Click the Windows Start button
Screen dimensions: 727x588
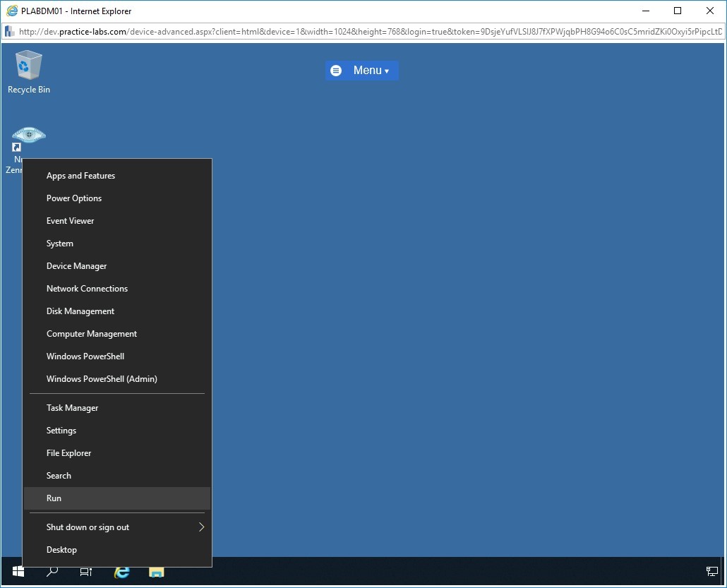click(17, 571)
